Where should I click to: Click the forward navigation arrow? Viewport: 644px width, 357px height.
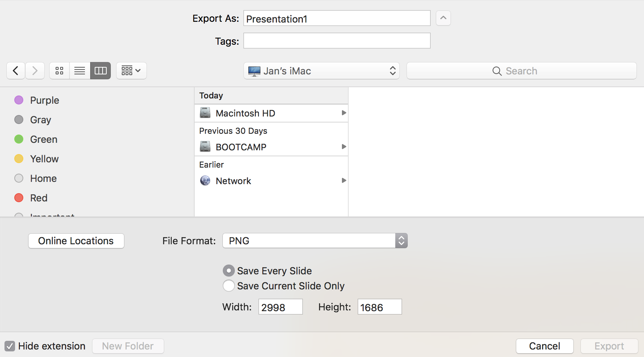tap(35, 70)
